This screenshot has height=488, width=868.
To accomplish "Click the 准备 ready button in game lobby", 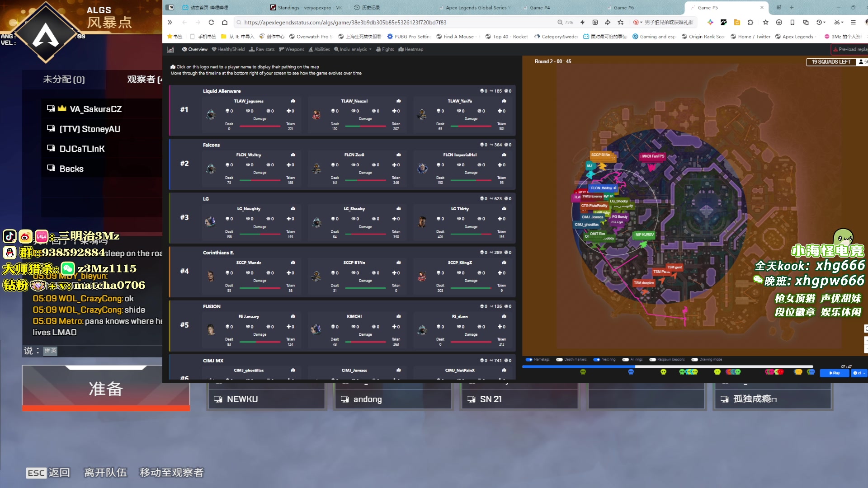I will click(x=106, y=388).
